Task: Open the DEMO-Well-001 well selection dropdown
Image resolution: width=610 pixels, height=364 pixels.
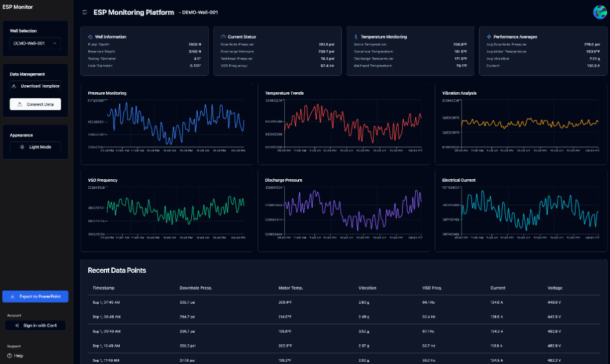Action: 35,43
